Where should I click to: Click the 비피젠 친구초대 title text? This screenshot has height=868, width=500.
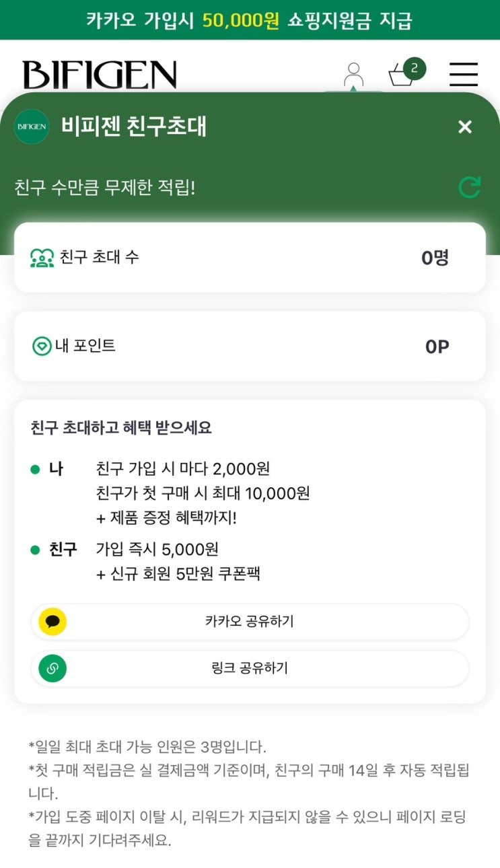134,126
